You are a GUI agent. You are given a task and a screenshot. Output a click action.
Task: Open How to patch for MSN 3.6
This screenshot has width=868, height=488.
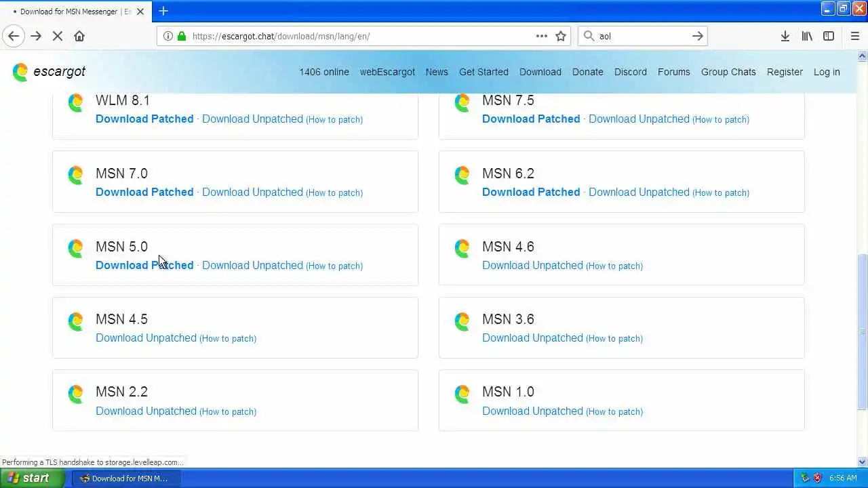(614, 338)
